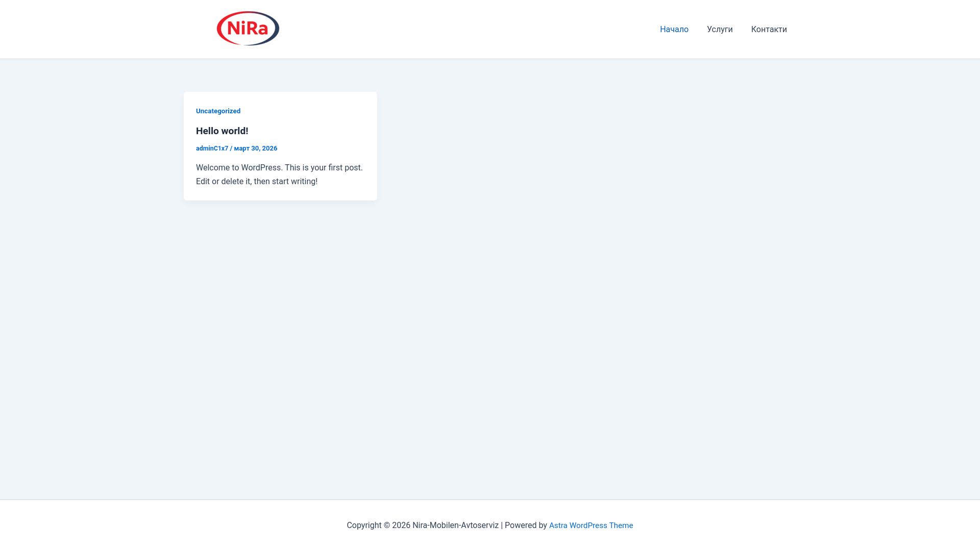View posts by author adminC1x7
The height and width of the screenshot is (551, 980).
coord(212,148)
